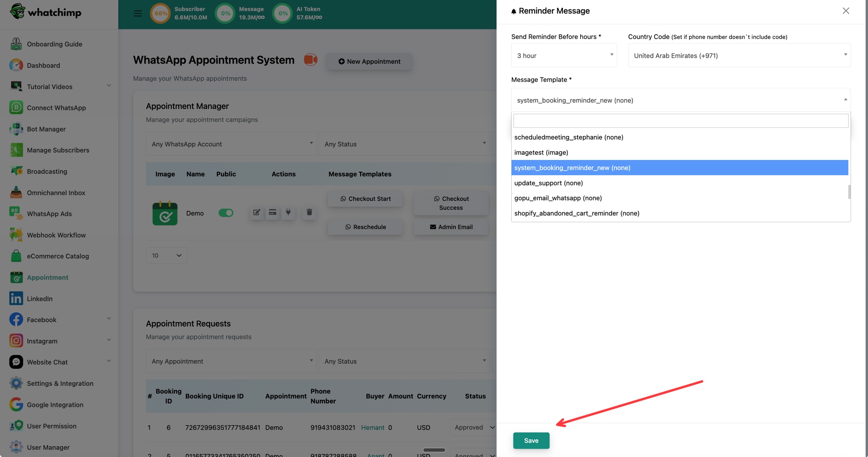Viewport: 868px width, 457px height.
Task: Click the Demo calendar thumbnail image
Action: pyautogui.click(x=165, y=213)
